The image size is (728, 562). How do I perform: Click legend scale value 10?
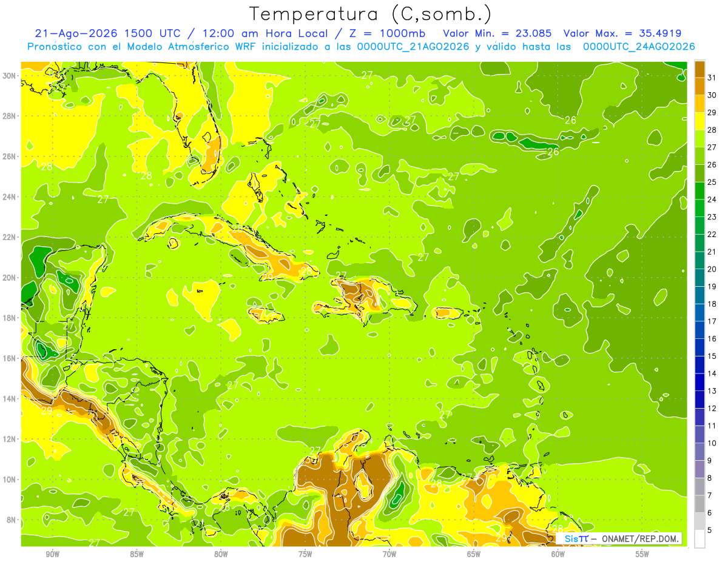tap(712, 443)
